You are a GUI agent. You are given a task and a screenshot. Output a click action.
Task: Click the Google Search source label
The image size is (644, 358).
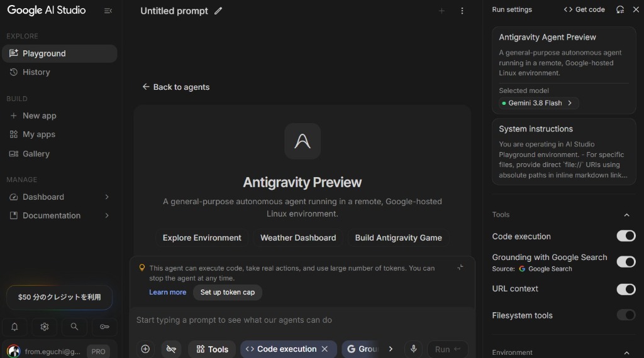(x=545, y=269)
